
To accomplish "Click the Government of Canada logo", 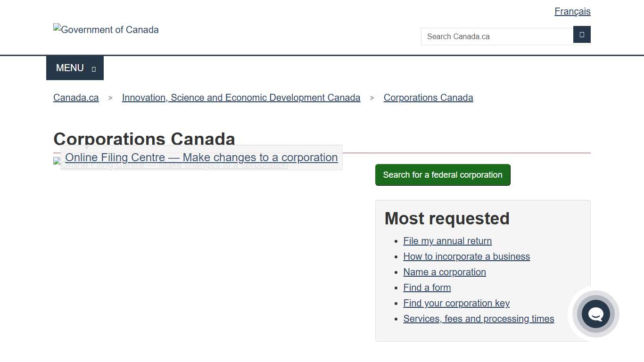I will (106, 29).
